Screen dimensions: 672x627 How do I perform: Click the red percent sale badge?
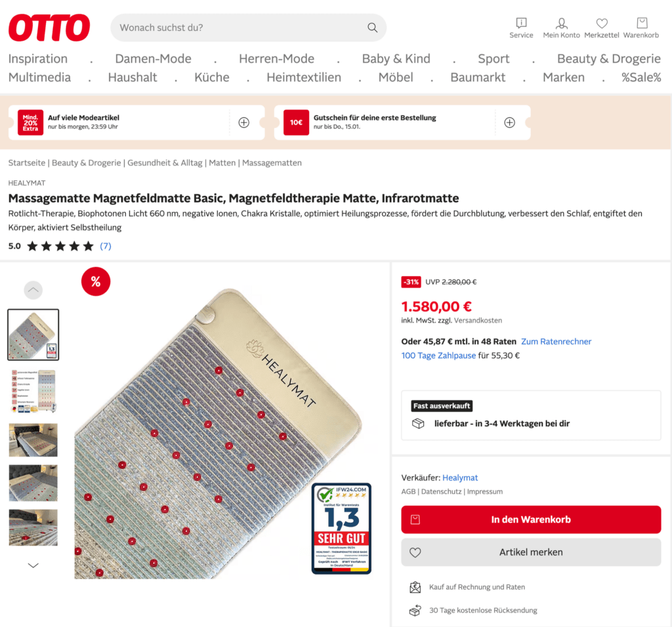[96, 281]
